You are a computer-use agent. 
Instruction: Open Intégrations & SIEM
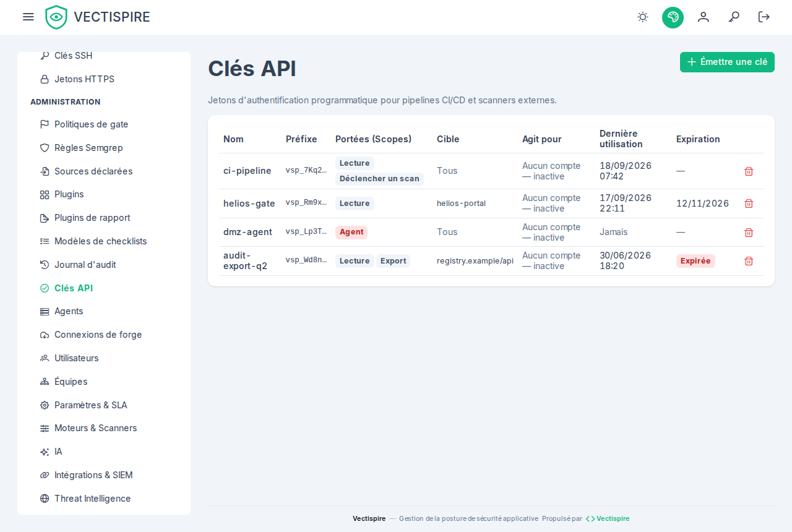[104, 475]
